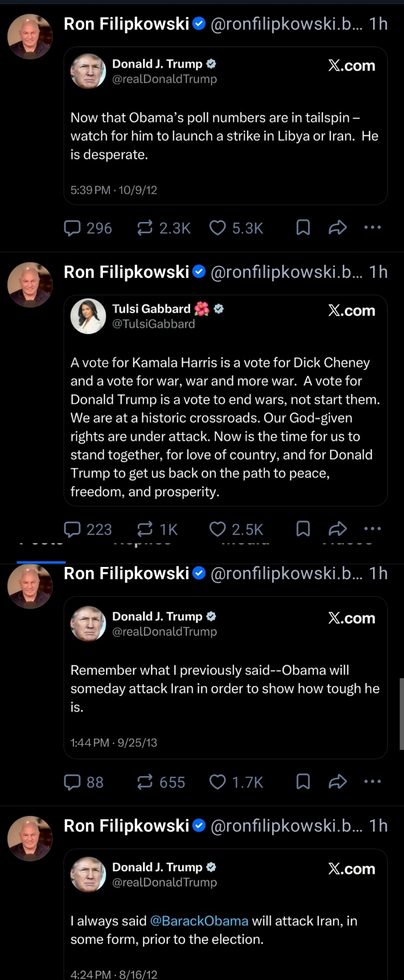
Task: Share the Libya or Iran strike post
Action: (x=338, y=227)
